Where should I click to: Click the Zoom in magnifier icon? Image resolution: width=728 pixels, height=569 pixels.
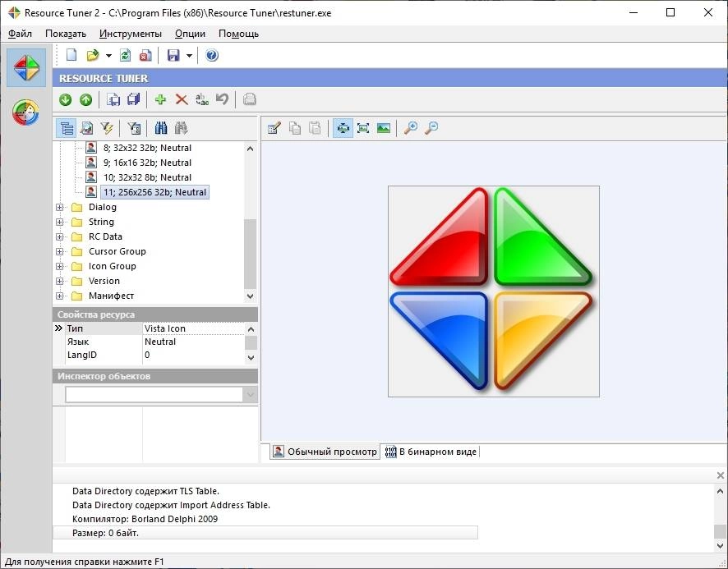point(411,127)
